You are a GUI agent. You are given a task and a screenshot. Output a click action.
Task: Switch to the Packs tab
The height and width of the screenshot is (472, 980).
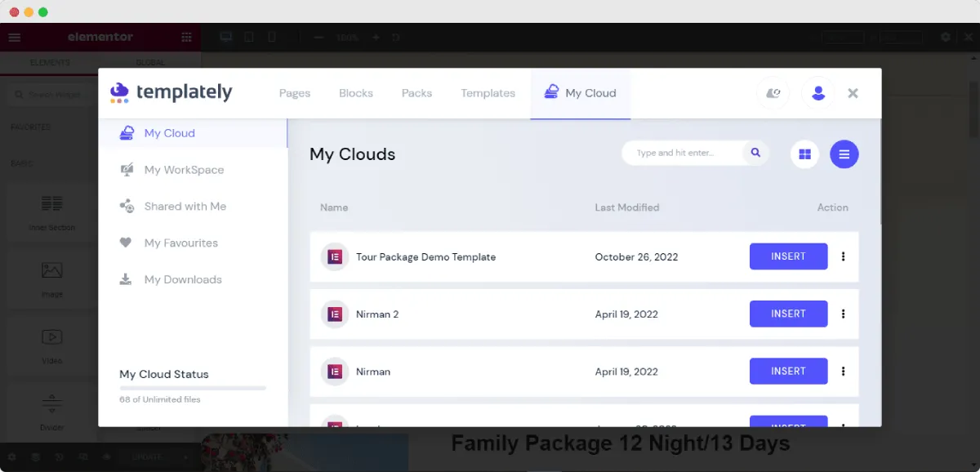pyautogui.click(x=416, y=93)
